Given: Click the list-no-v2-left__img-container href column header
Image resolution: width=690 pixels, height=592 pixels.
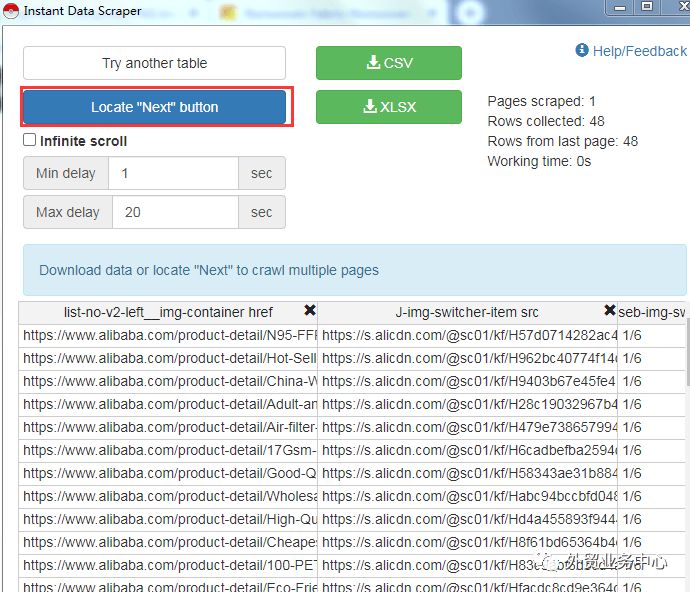Looking at the screenshot, I should coord(168,312).
